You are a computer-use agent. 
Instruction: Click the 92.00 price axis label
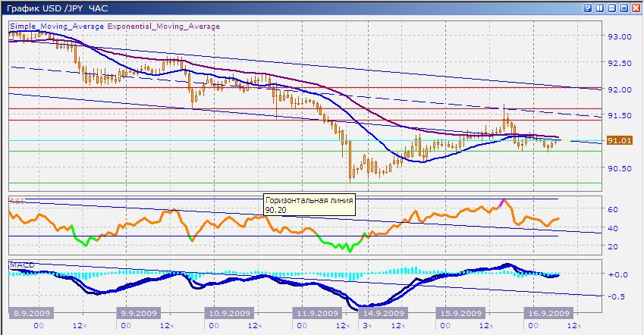coord(620,89)
